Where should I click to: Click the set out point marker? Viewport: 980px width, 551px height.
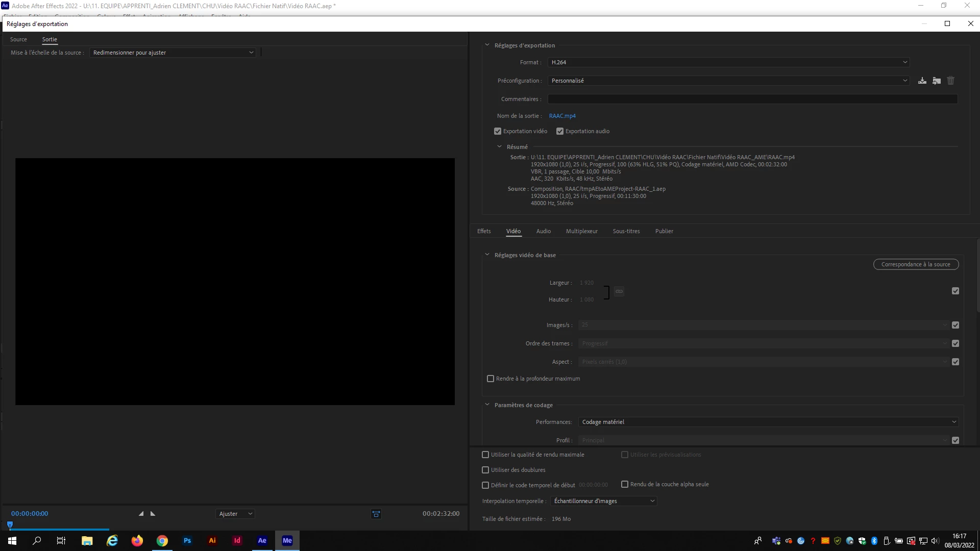[x=153, y=514]
